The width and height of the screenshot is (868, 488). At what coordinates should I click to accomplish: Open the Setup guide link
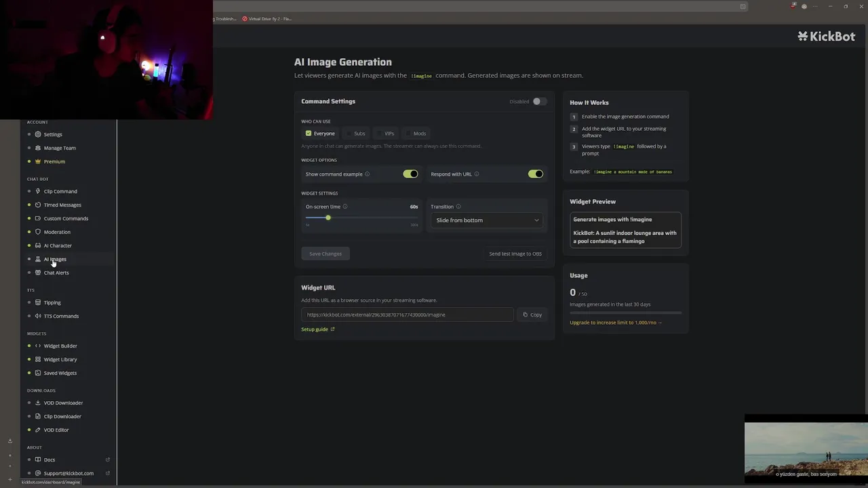click(x=318, y=329)
